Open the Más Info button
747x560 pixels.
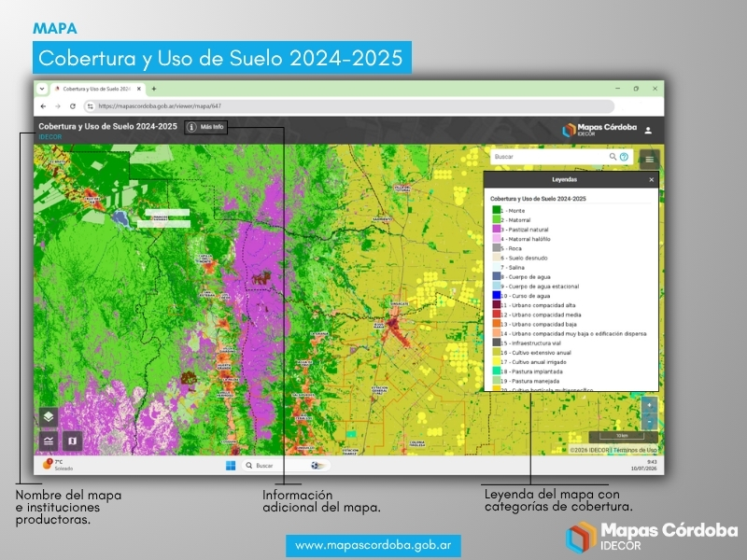[205, 127]
